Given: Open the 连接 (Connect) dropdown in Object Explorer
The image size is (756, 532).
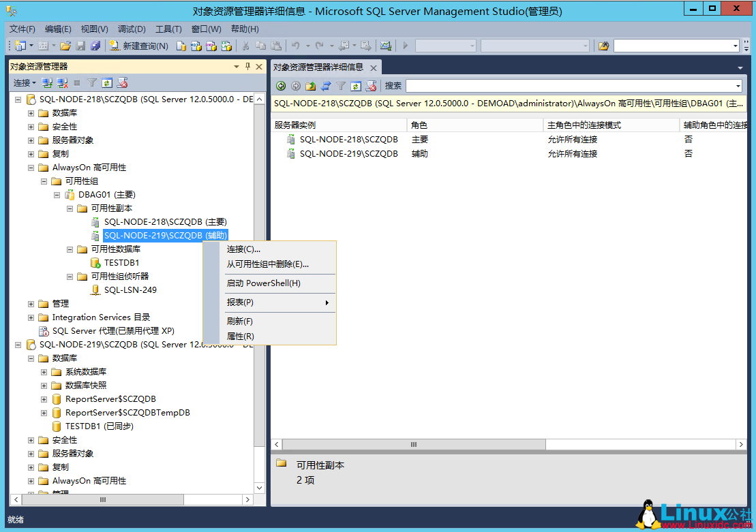Looking at the screenshot, I should click(x=24, y=82).
